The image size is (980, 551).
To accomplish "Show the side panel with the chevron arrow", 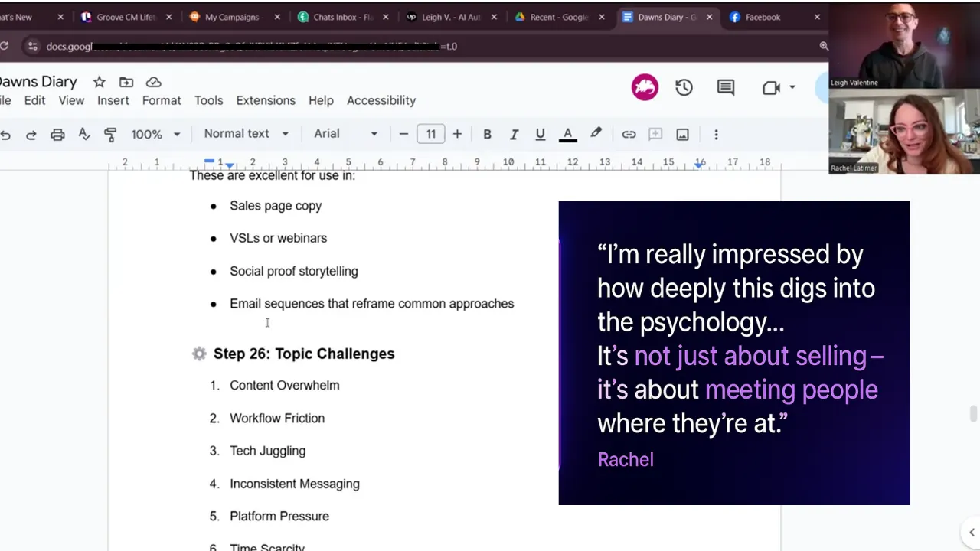I will (x=972, y=533).
